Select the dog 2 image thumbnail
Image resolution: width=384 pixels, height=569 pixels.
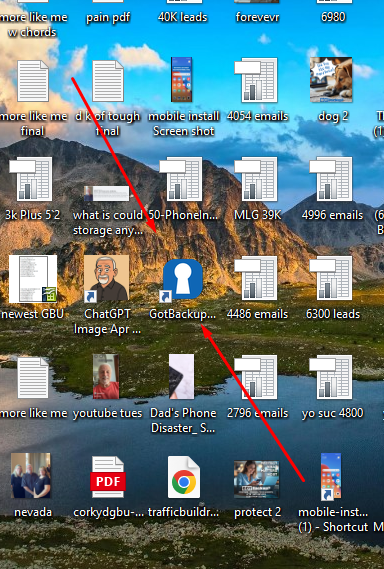point(331,80)
